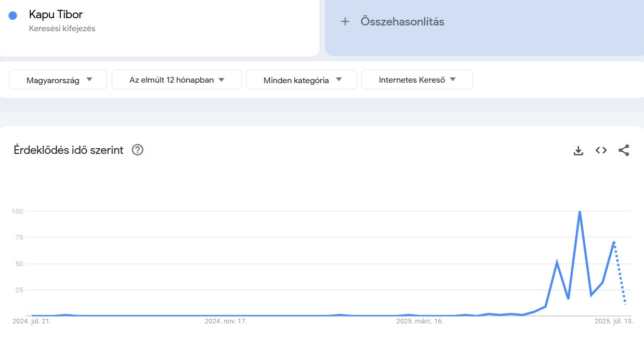Click the chart peak at value 100
This screenshot has width=644, height=340.
[x=580, y=212]
